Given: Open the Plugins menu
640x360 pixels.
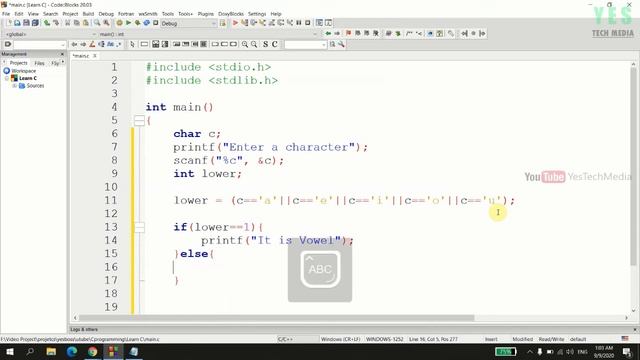Looking at the screenshot, I should (x=206, y=14).
